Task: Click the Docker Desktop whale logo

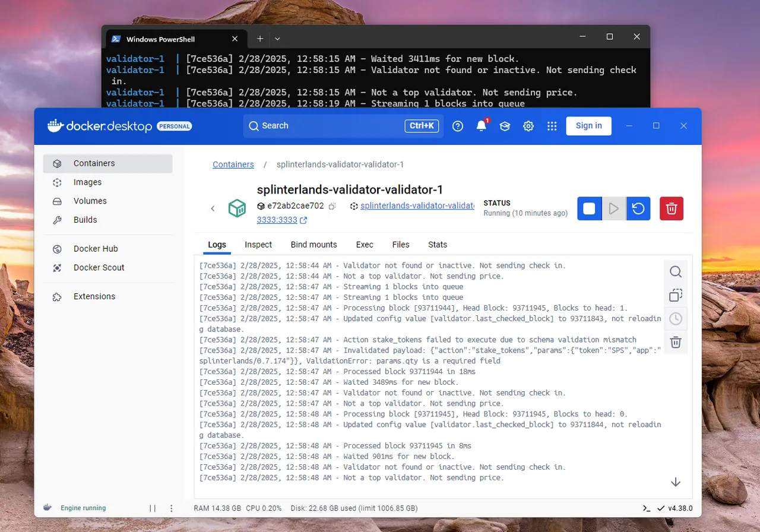Action: point(55,125)
